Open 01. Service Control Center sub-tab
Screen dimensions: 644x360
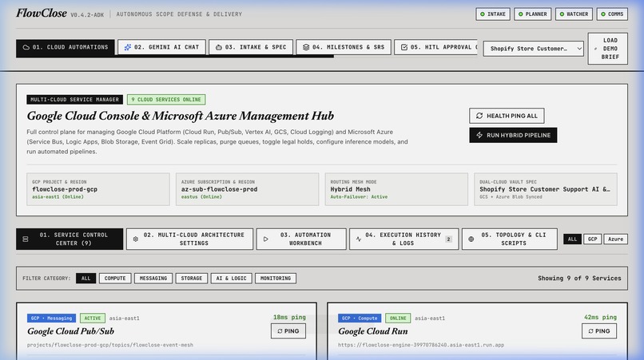pyautogui.click(x=70, y=239)
